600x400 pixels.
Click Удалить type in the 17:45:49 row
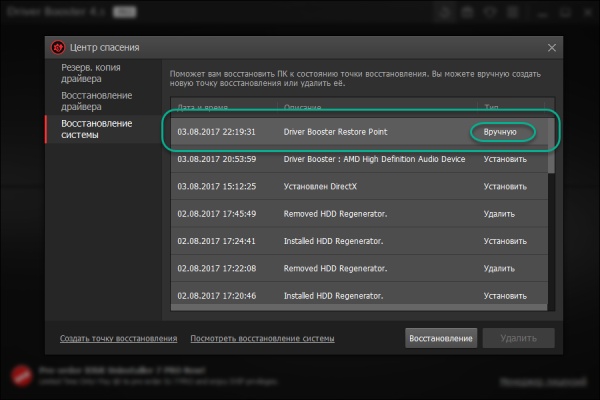click(499, 214)
